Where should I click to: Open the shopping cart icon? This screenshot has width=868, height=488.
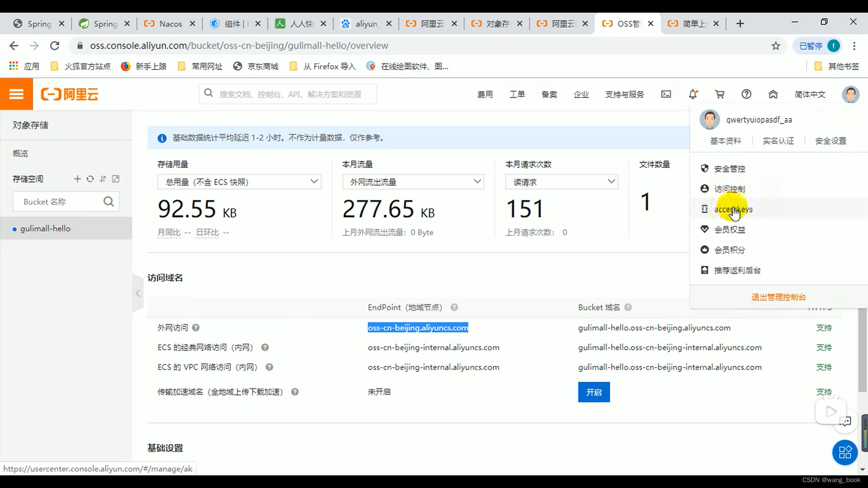coord(720,94)
